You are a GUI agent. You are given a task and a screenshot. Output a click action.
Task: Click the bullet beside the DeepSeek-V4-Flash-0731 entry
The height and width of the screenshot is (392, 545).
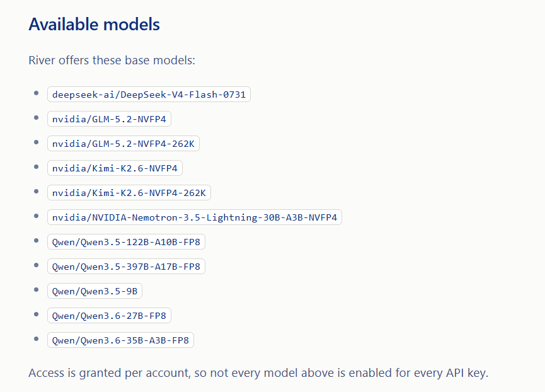point(36,93)
